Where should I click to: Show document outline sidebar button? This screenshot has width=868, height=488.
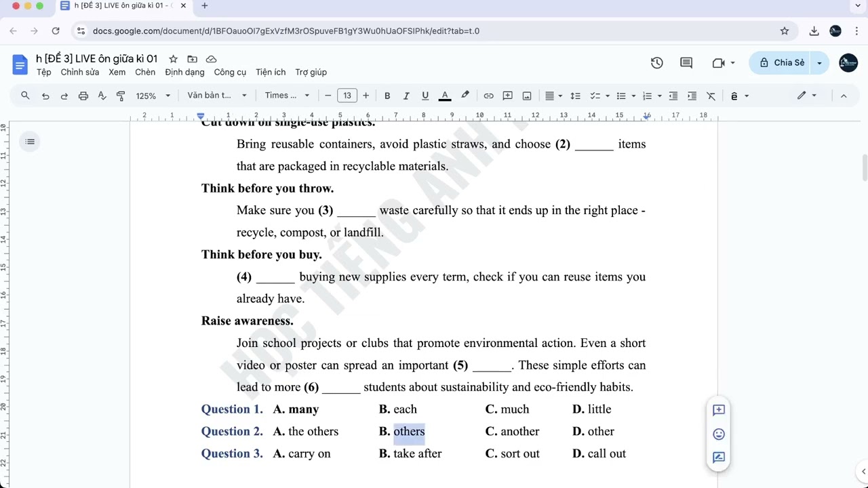(x=30, y=142)
